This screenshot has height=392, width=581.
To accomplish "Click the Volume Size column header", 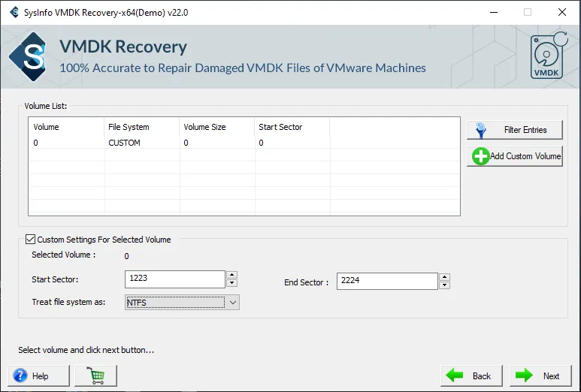I will 204,127.
